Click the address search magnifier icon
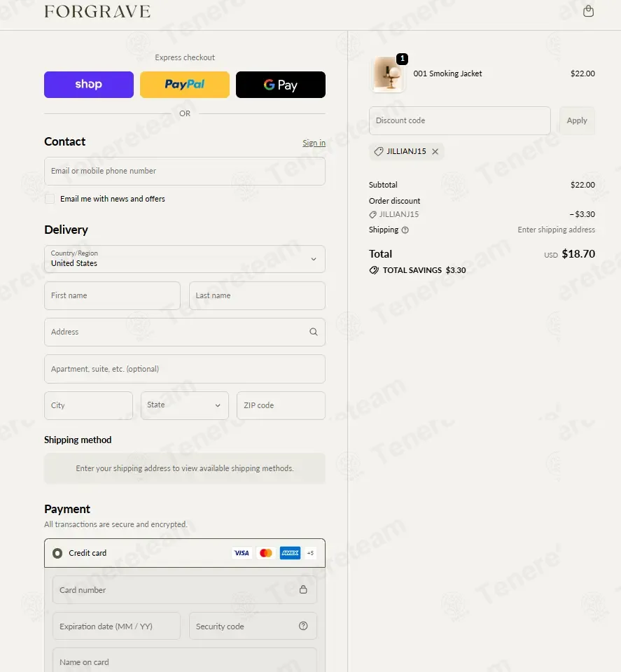This screenshot has width=621, height=672. coord(314,332)
